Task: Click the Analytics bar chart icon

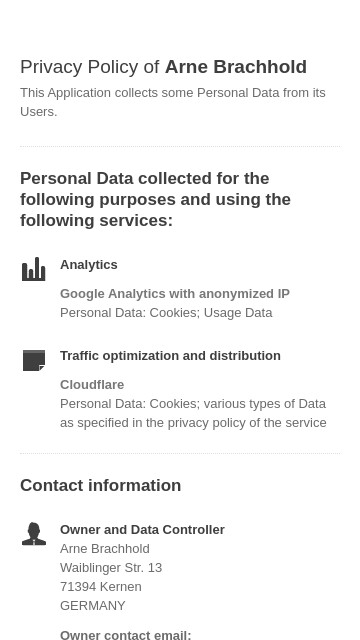Action: click(33, 269)
